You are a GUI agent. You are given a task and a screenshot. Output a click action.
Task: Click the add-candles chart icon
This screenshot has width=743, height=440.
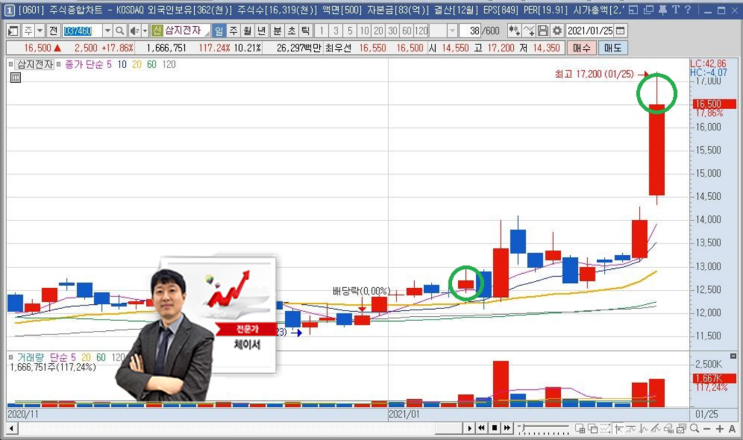(514, 31)
